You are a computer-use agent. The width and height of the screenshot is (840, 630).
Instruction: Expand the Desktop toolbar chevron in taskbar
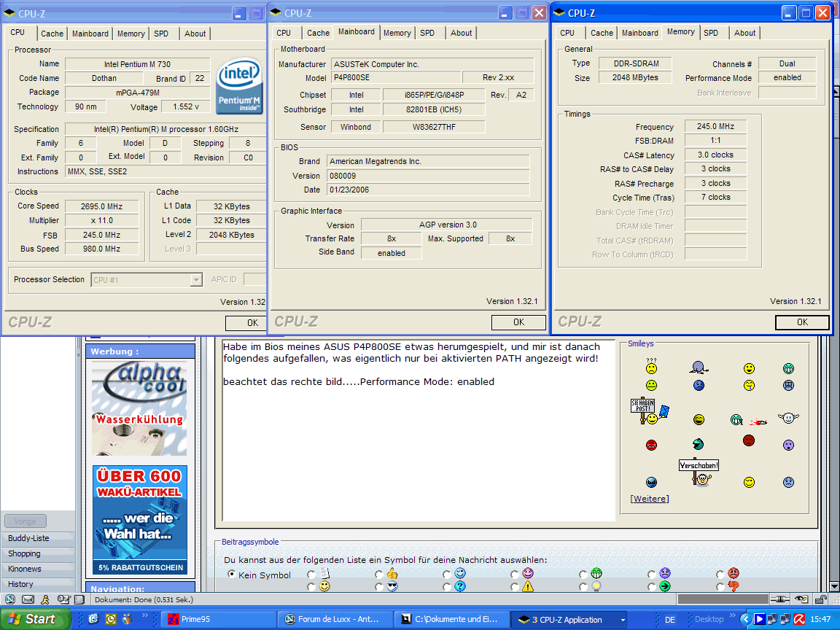(x=732, y=616)
